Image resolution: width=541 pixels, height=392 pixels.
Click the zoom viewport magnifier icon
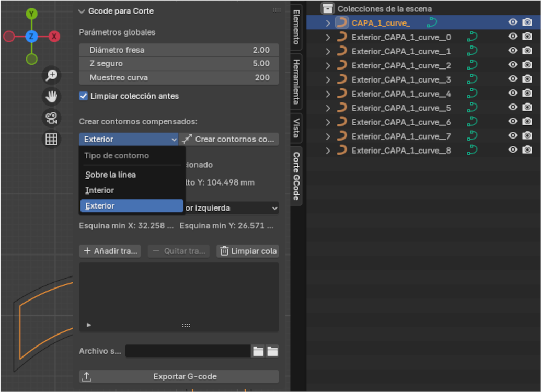click(x=51, y=75)
